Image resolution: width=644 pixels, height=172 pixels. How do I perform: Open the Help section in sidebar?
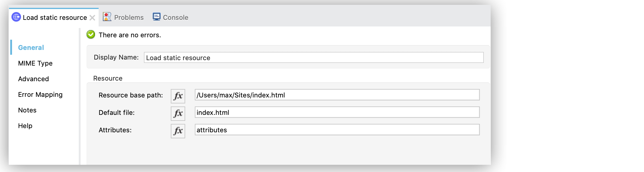point(25,126)
